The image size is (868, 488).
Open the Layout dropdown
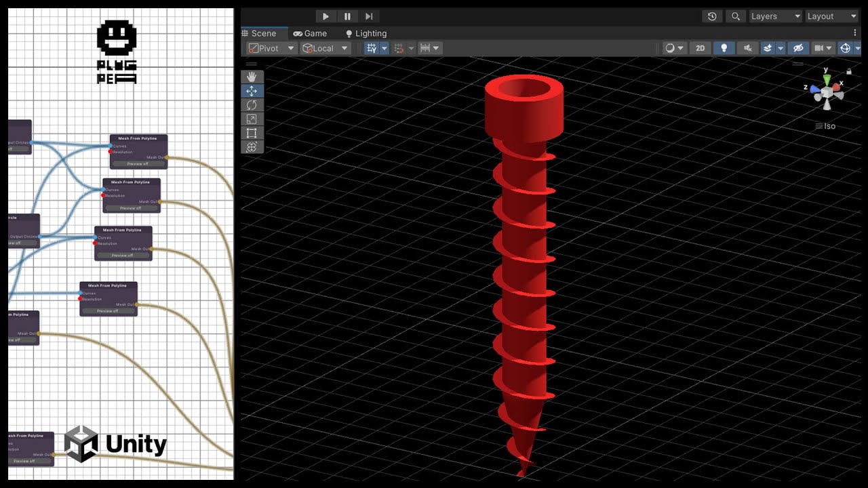click(x=833, y=16)
